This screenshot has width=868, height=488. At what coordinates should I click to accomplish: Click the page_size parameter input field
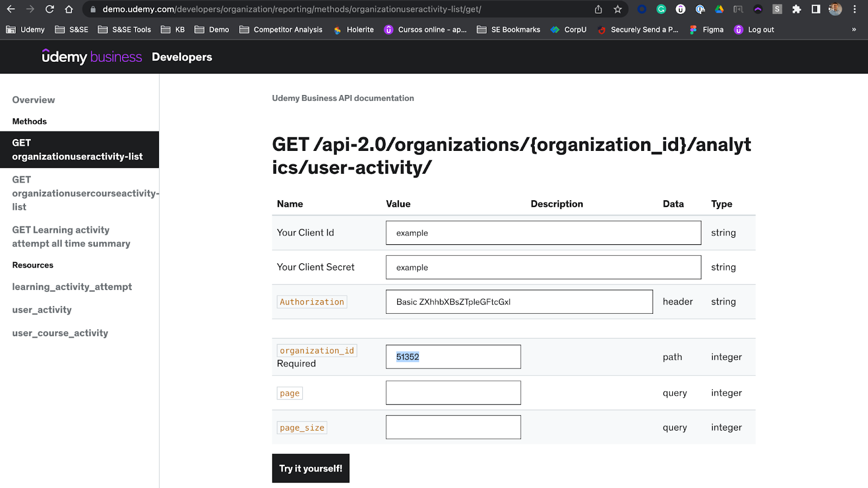[453, 427]
